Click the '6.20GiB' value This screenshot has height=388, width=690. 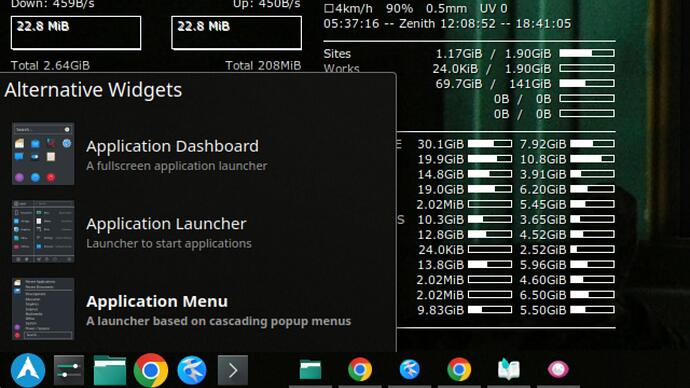point(543,189)
